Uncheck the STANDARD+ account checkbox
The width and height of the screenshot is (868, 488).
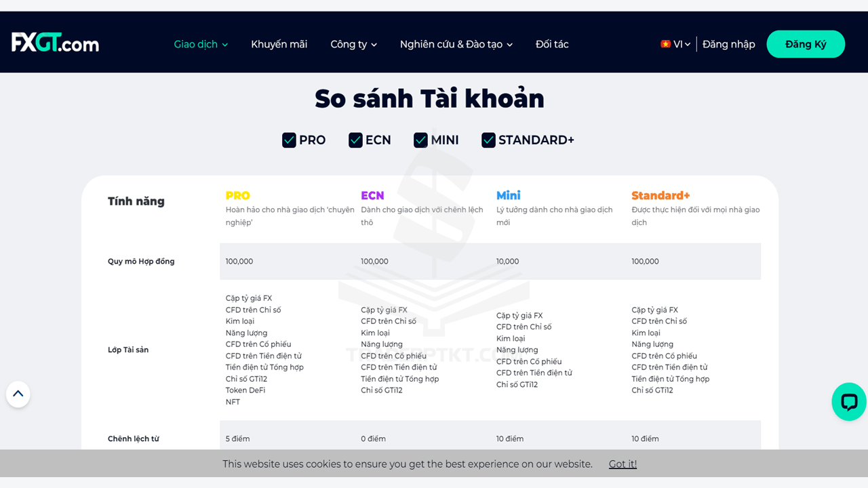(488, 140)
